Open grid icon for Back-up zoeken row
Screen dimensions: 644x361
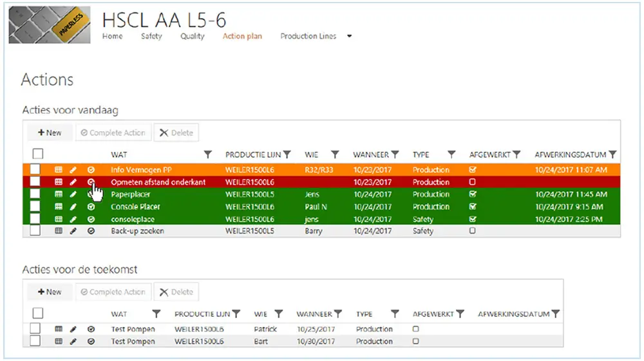[x=59, y=231]
